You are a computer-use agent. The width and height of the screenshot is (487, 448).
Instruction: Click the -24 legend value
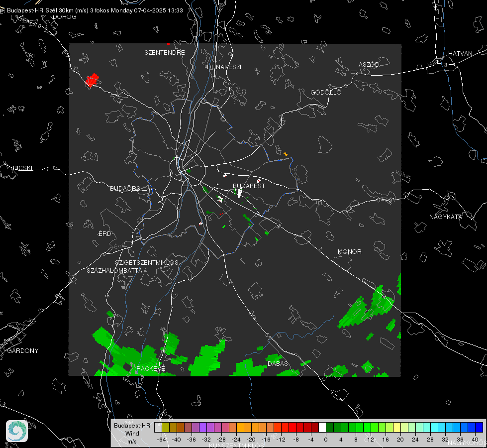236,440
